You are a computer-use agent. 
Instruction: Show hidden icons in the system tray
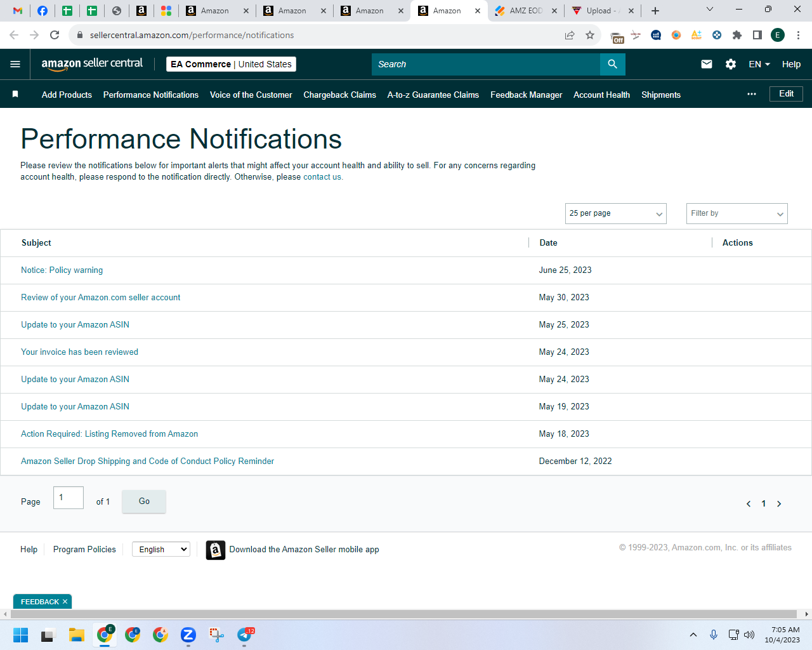pyautogui.click(x=693, y=635)
